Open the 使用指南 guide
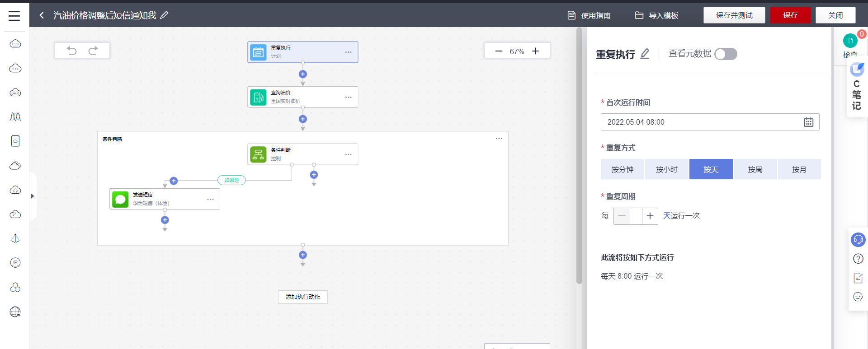Viewport: 868px width, 349px height. pyautogui.click(x=589, y=15)
